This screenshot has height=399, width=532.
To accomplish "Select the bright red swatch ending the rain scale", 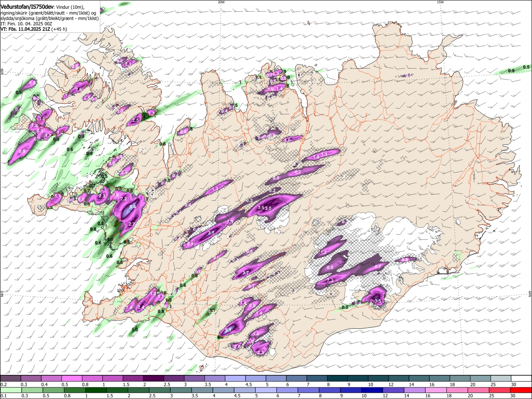I will coord(521,390).
